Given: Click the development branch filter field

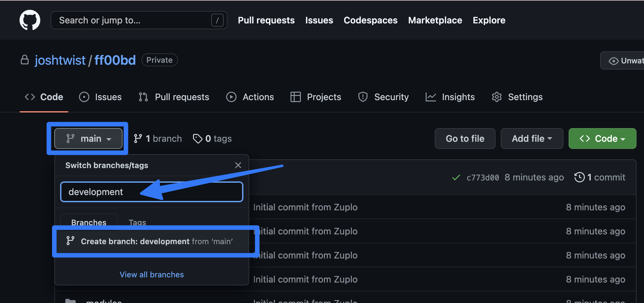Looking at the screenshot, I should (152, 192).
